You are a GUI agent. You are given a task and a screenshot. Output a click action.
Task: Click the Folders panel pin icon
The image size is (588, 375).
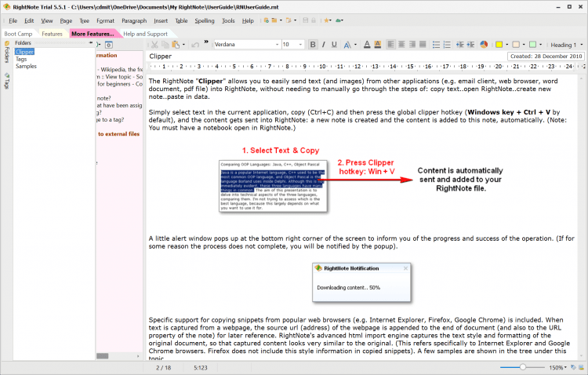pos(91,43)
